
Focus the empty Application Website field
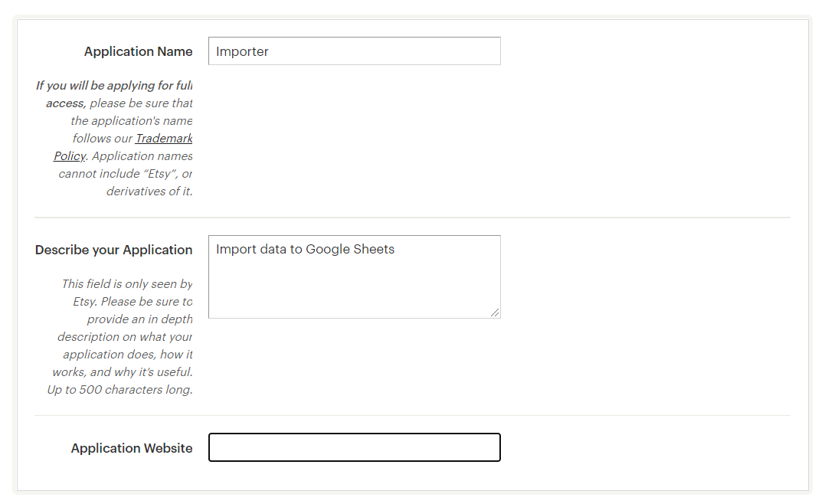(354, 447)
